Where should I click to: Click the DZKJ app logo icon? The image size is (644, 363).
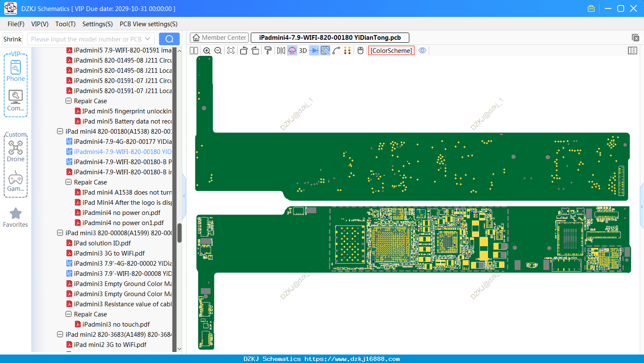(x=10, y=8)
